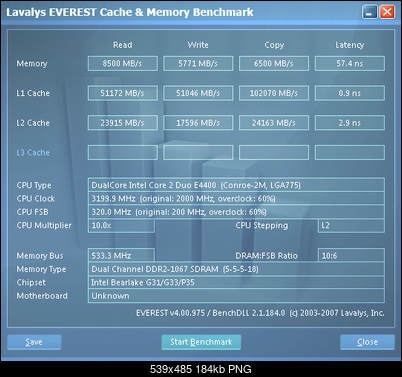Click the Copy column header

274,45
